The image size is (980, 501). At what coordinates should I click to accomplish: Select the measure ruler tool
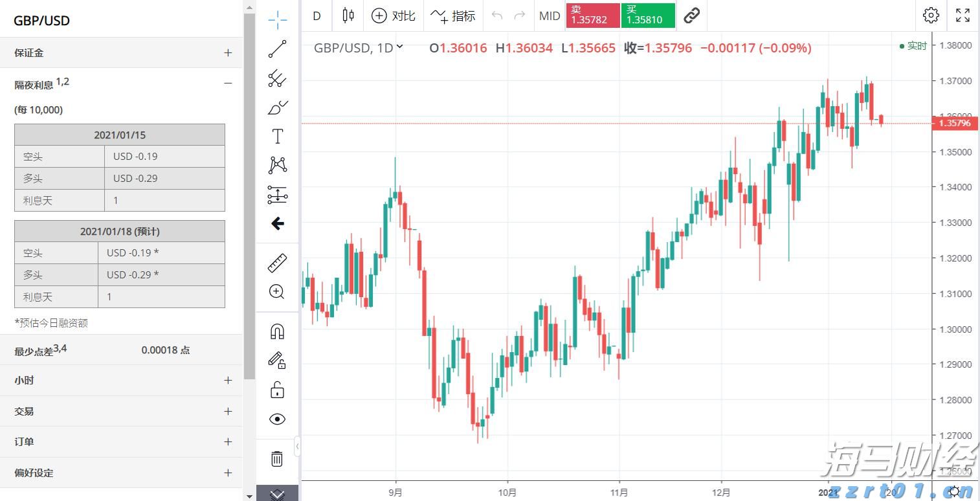277,262
